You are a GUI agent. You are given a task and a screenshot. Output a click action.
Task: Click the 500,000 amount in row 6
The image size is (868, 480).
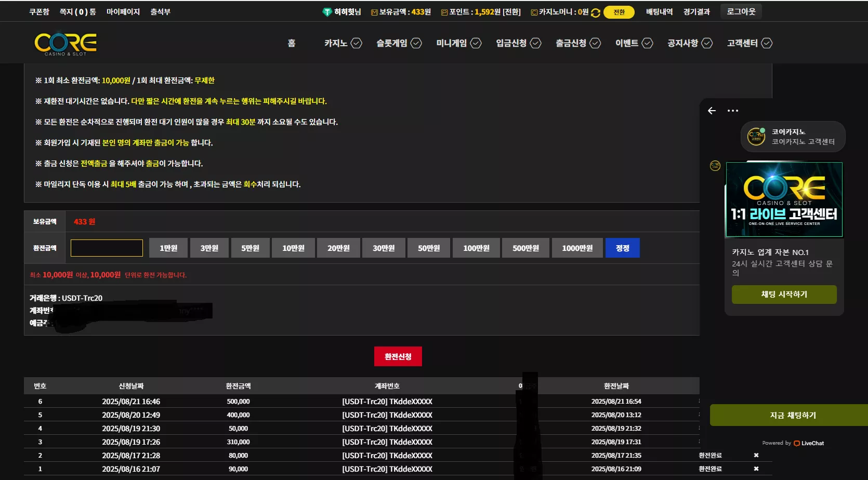(238, 402)
